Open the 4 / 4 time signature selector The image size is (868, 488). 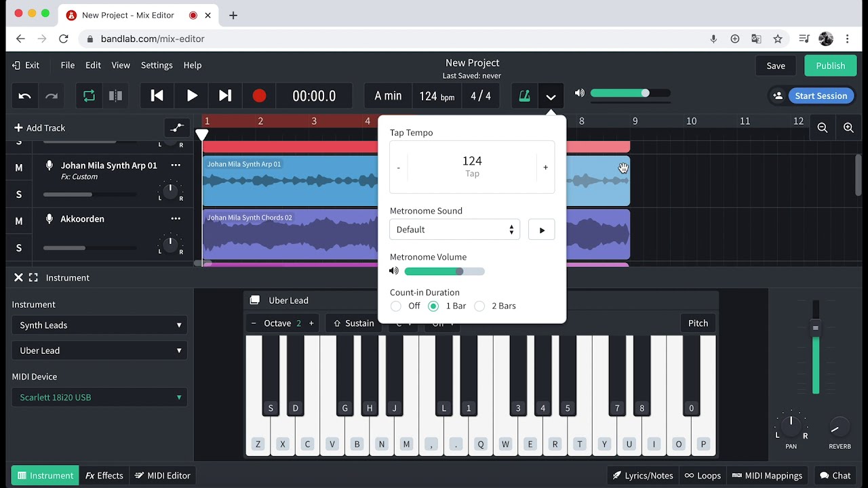(481, 96)
